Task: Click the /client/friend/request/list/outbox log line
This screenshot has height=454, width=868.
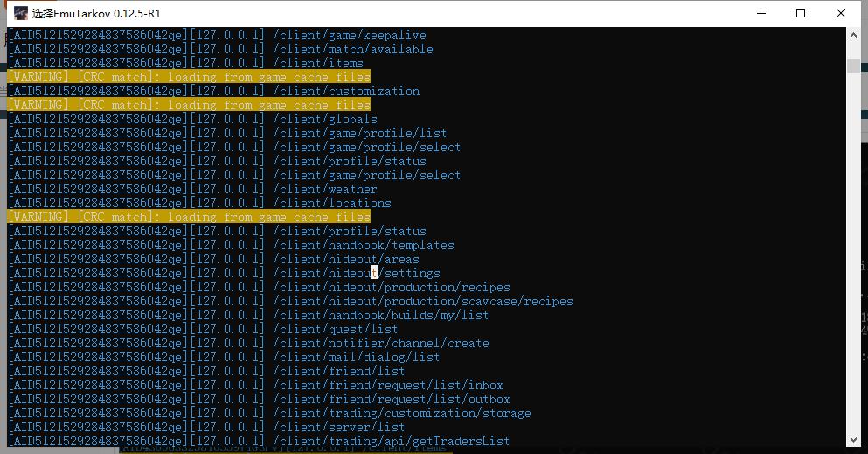Action: point(259,399)
